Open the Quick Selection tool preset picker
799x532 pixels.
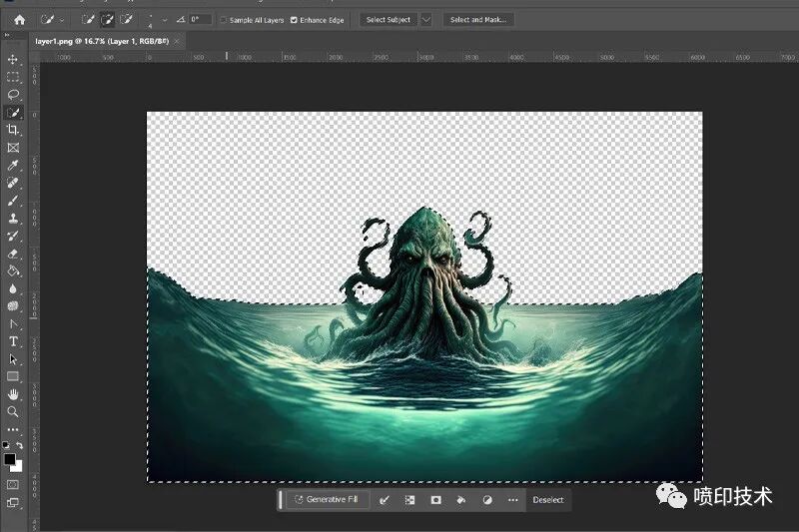52,20
